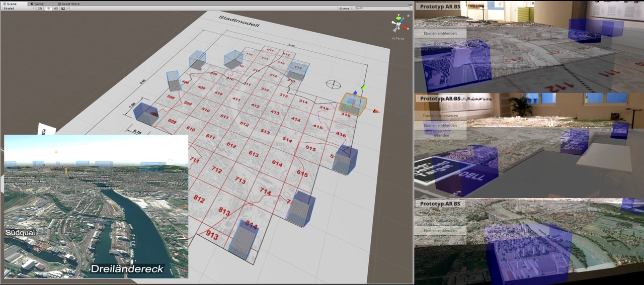Click the camera preview showing Dreiländereck
The width and height of the screenshot is (644, 285).
(96, 206)
